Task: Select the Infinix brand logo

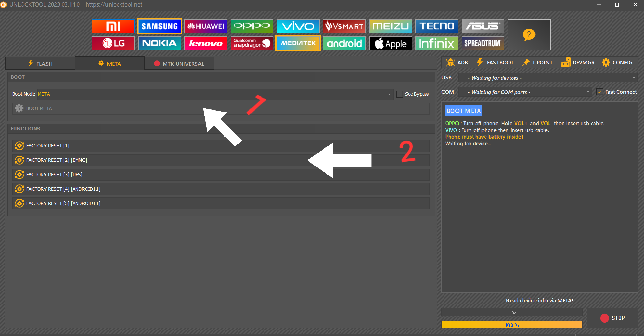Action: click(x=437, y=43)
